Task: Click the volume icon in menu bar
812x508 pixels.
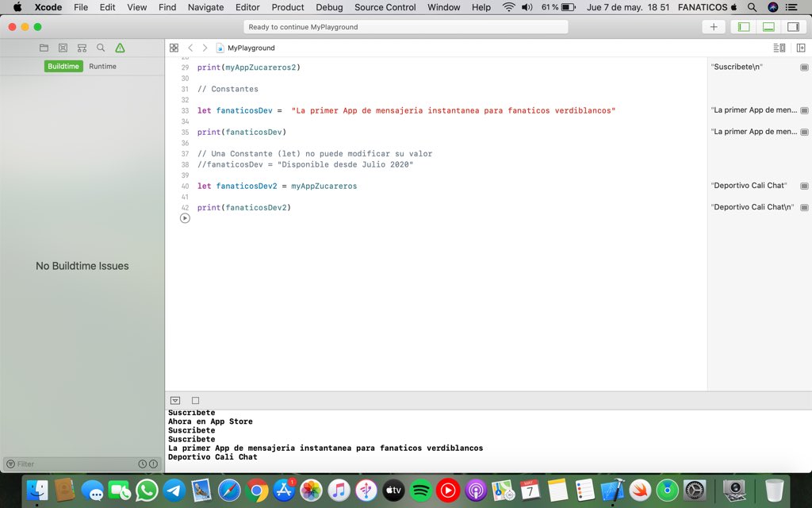Action: tap(527, 7)
